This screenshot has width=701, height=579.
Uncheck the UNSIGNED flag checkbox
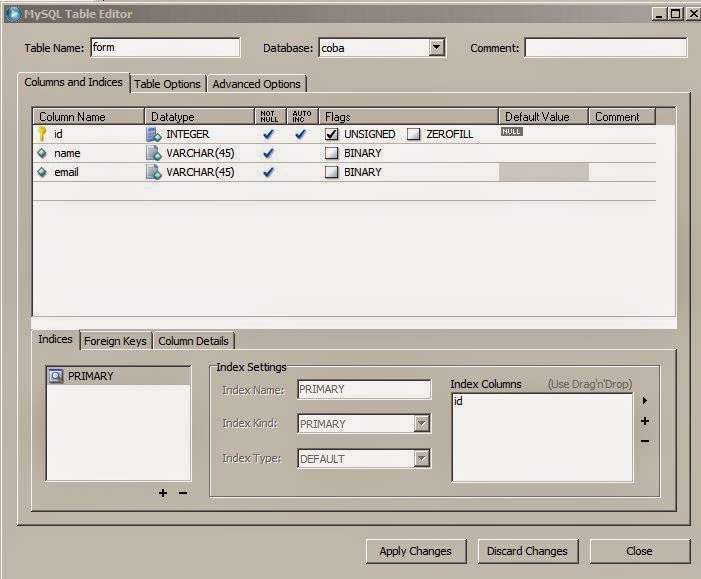[331, 134]
